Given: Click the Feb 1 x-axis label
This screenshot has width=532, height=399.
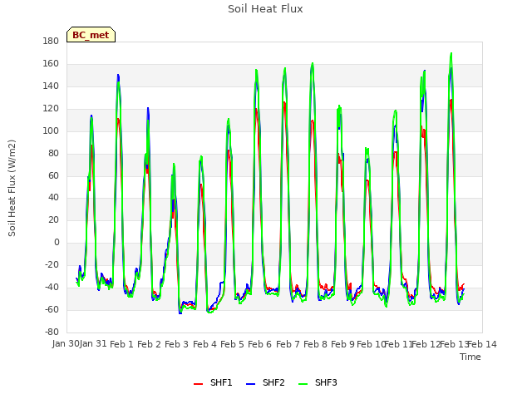Looking at the screenshot, I should [x=121, y=344].
